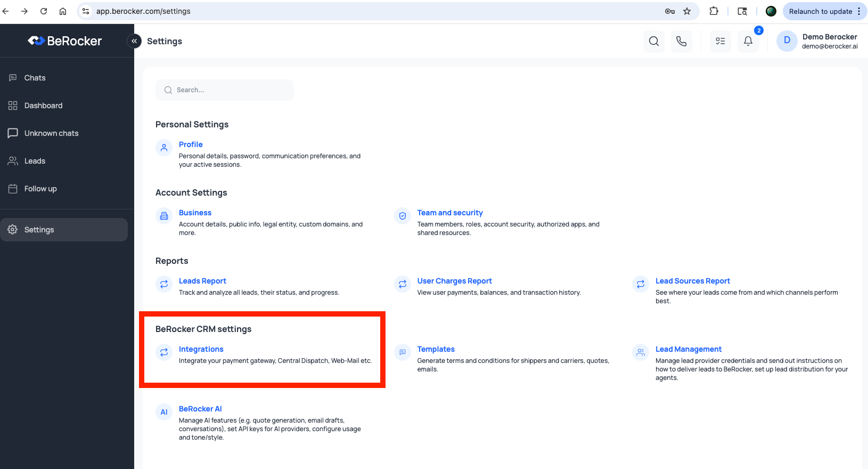Viewport: 868px width, 469px height.
Task: Open the notifications bell
Action: (x=748, y=41)
